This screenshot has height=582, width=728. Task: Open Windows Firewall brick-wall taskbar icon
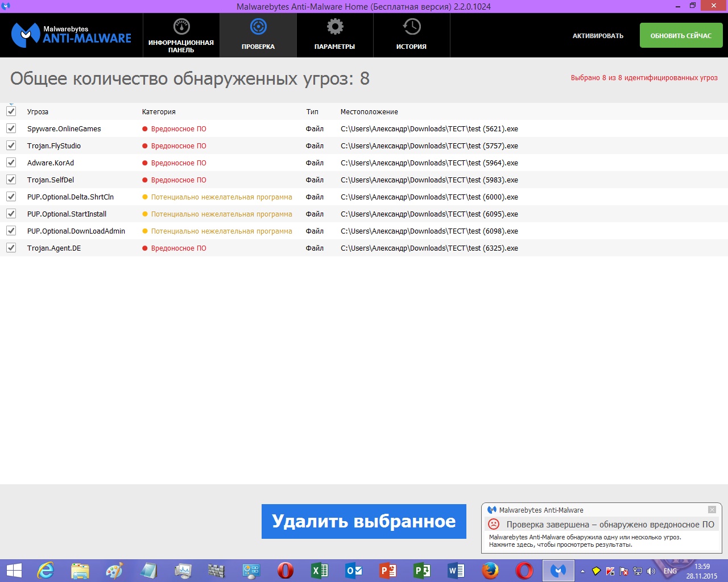[216, 570]
